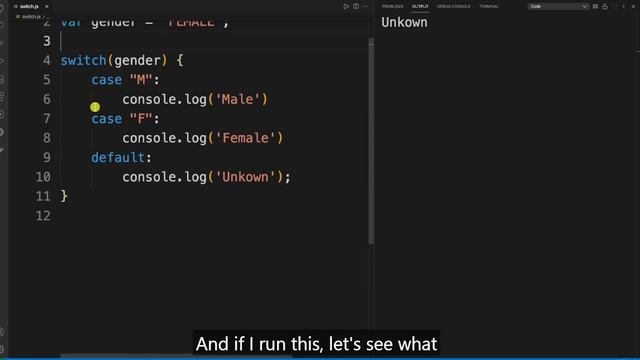This screenshot has height=360, width=640.
Task: Click the editor horizontal scrollbar thumb
Action: click(176, 356)
